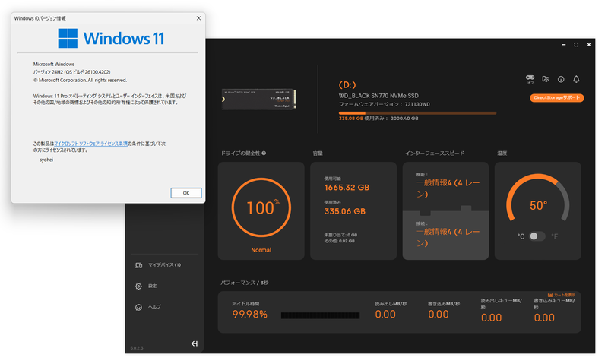
Task: Open the drive information icon
Action: (x=561, y=79)
